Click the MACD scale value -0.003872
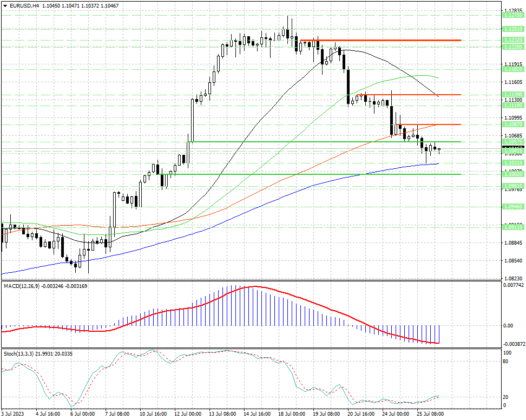 click(514, 344)
